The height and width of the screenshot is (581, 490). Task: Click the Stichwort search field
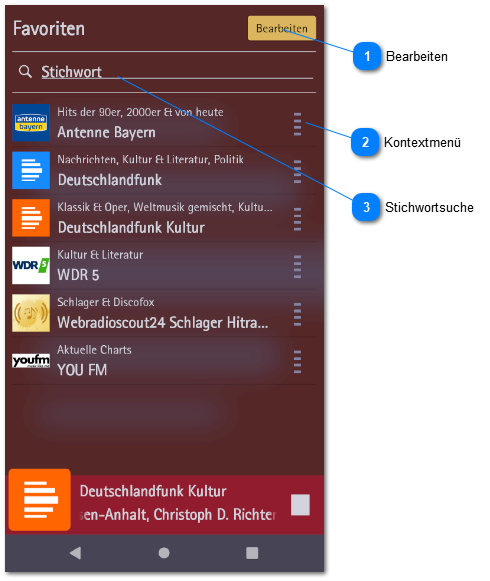(x=177, y=72)
